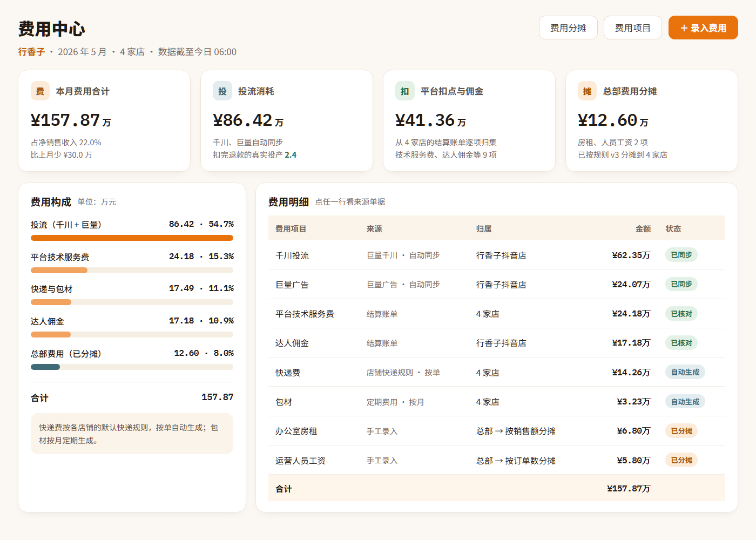Click amount ¥3.23万
This screenshot has width=756, height=540.
point(633,401)
